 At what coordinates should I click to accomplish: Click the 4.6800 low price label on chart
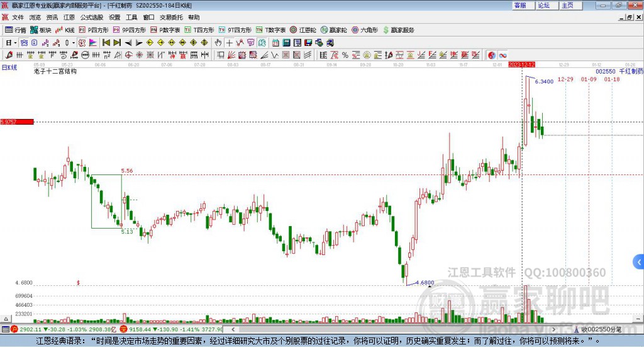pyautogui.click(x=425, y=283)
